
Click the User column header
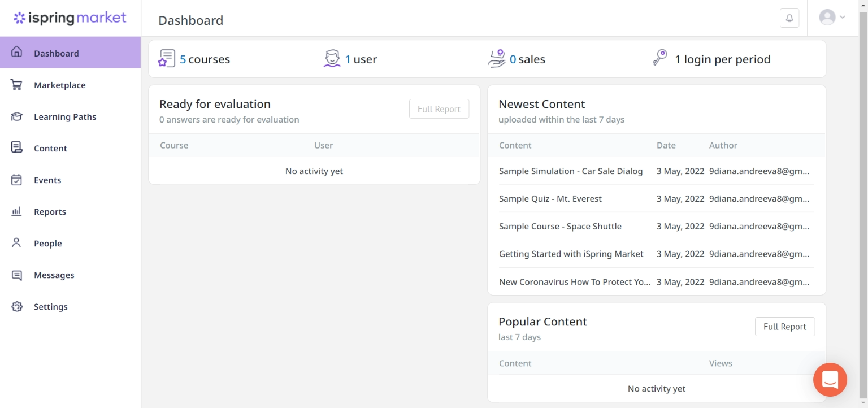point(324,145)
